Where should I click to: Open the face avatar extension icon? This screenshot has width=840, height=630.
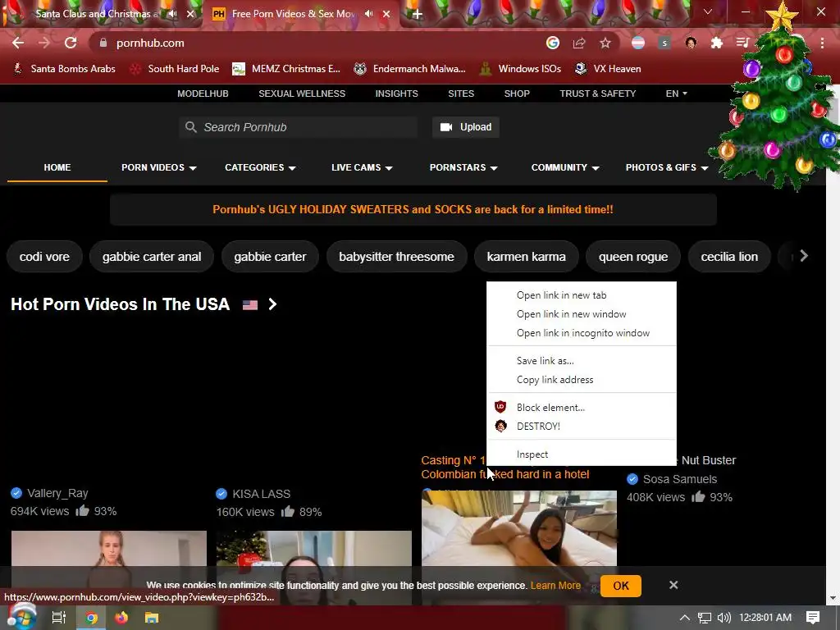point(691,43)
